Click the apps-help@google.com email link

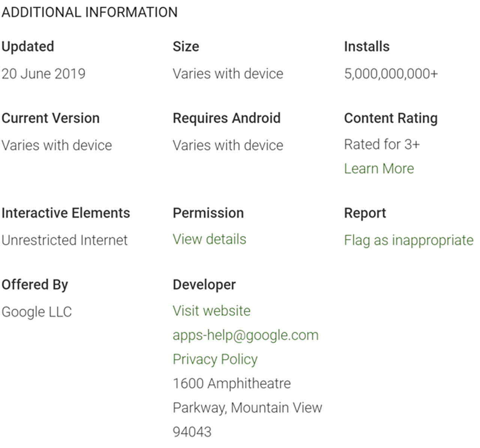(245, 335)
